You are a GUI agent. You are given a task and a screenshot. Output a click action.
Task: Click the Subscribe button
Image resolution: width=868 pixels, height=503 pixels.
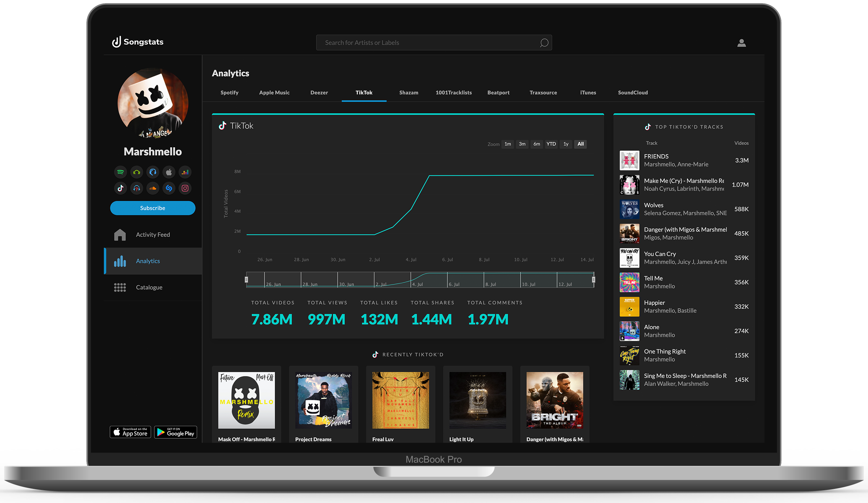pos(153,208)
